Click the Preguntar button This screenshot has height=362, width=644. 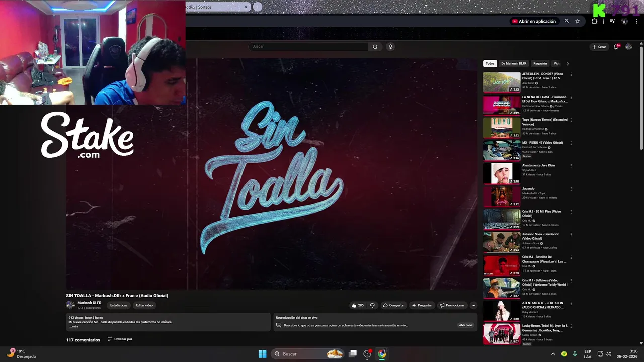click(x=422, y=305)
